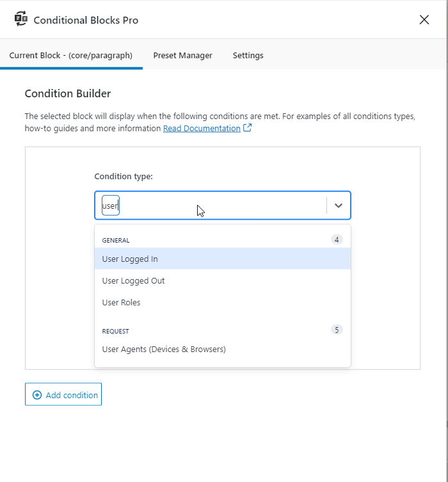The width and height of the screenshot is (448, 482).
Task: Switch to the Current Block tab
Action: (71, 55)
